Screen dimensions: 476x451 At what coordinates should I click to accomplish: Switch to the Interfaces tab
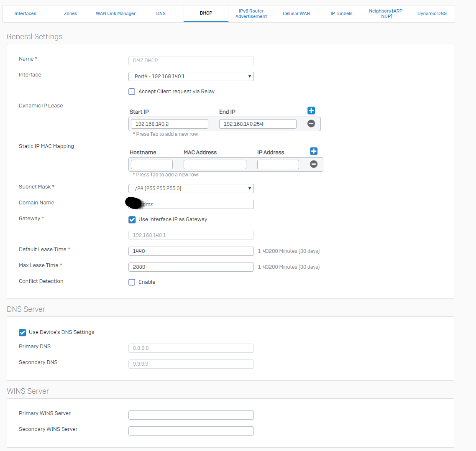coord(26,13)
